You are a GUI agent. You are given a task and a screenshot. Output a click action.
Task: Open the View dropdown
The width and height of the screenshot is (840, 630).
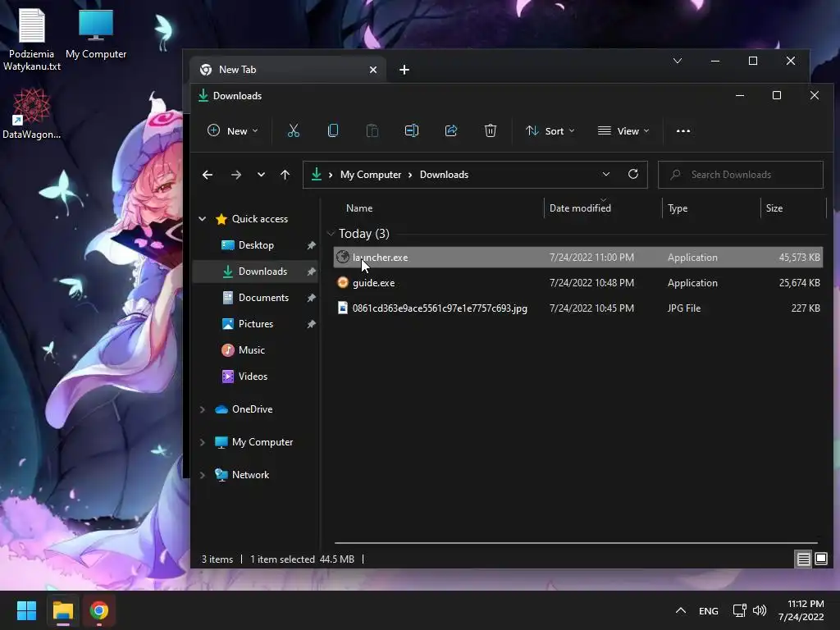tap(623, 130)
